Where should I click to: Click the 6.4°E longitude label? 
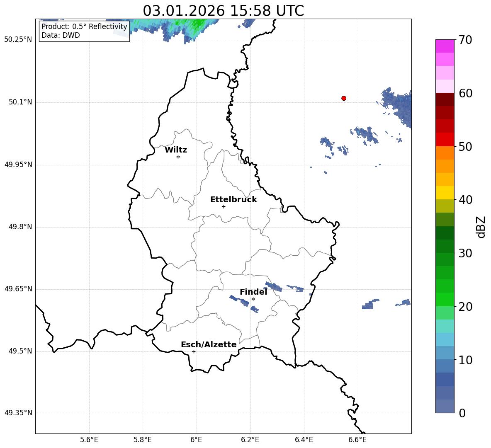(304, 440)
